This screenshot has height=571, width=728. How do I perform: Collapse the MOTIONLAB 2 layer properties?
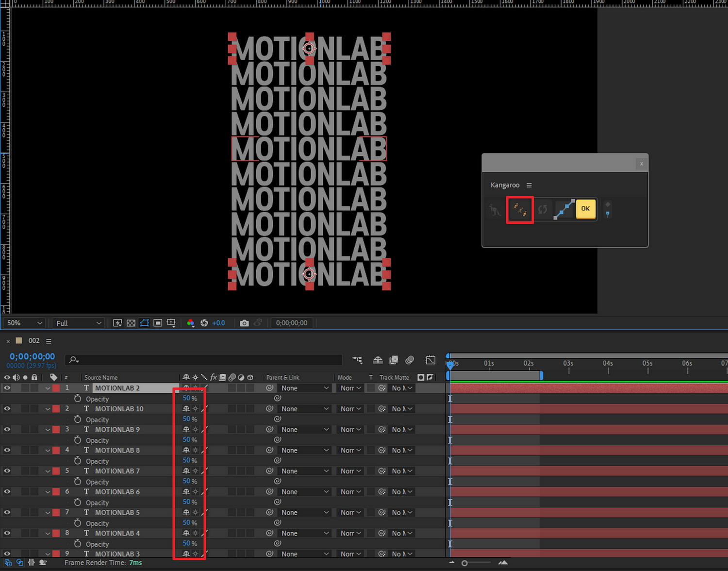(48, 388)
